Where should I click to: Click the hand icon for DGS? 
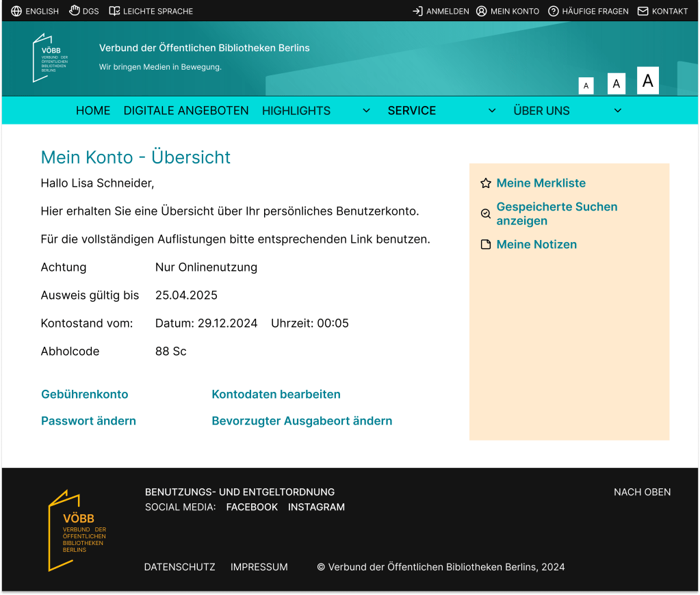[x=75, y=11]
